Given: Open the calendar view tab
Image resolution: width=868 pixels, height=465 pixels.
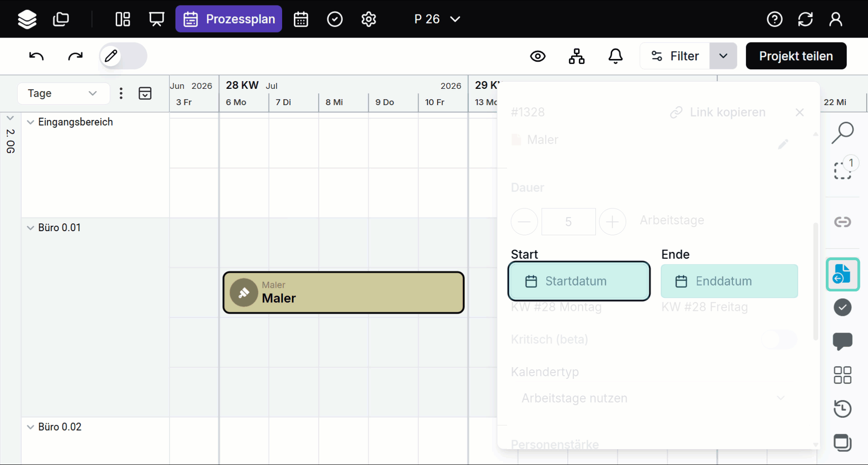Looking at the screenshot, I should [301, 19].
